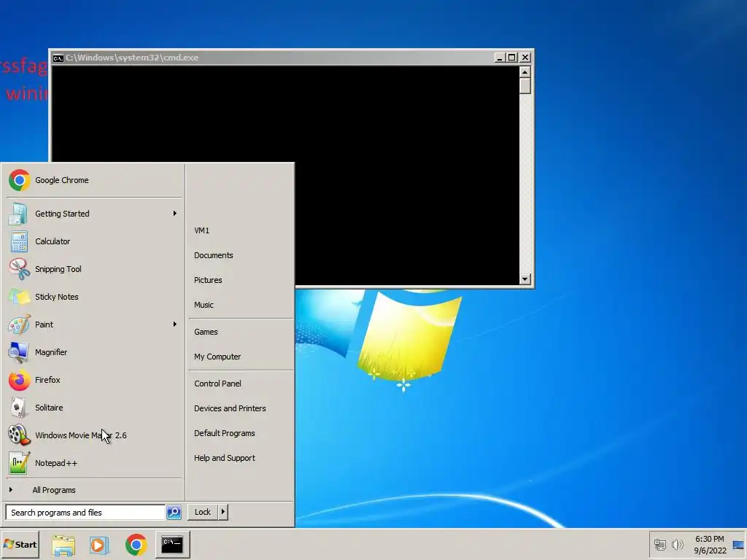Open VM1 user folder
Viewport: 747px width, 560px height.
(202, 230)
